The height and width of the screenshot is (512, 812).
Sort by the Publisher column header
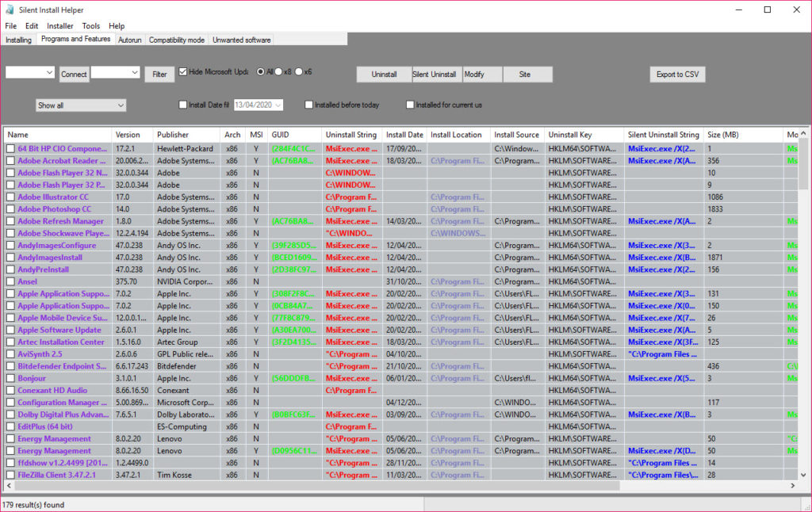186,135
